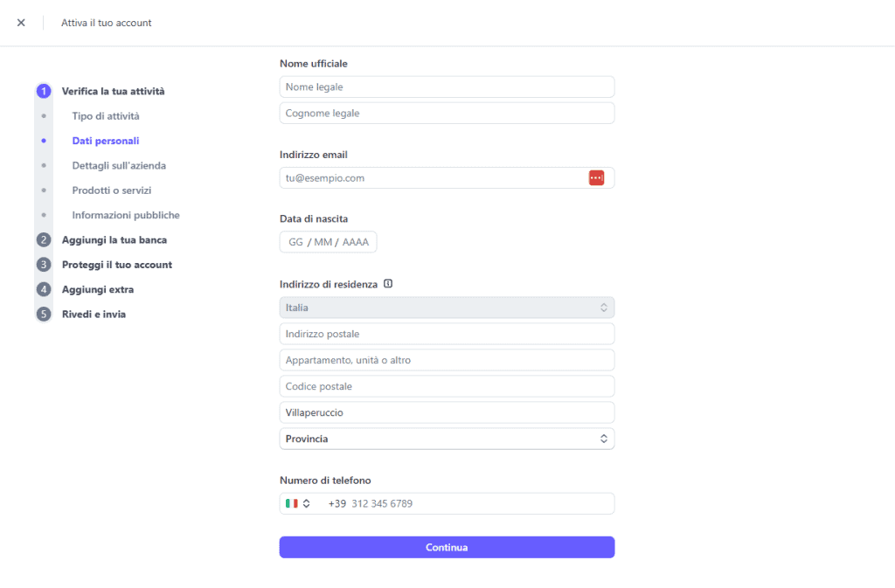Open the Indirizzo di residenza info tooltip
The width and height of the screenshot is (895, 588).
pyautogui.click(x=388, y=283)
